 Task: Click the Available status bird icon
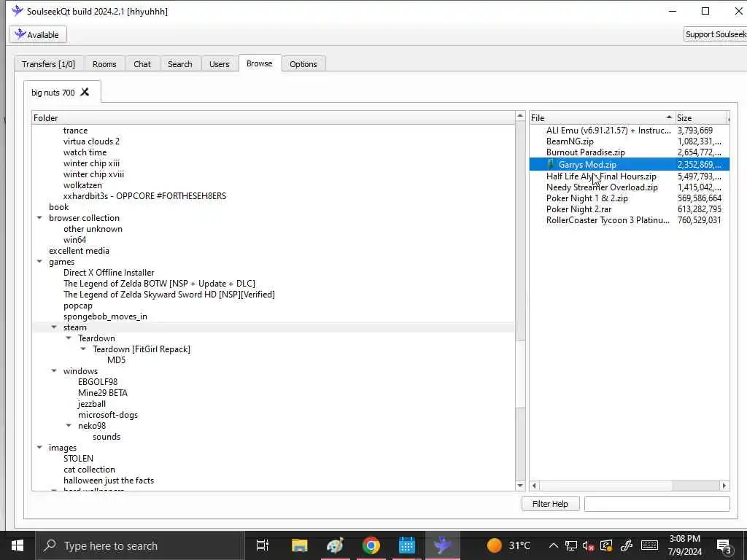(20, 34)
